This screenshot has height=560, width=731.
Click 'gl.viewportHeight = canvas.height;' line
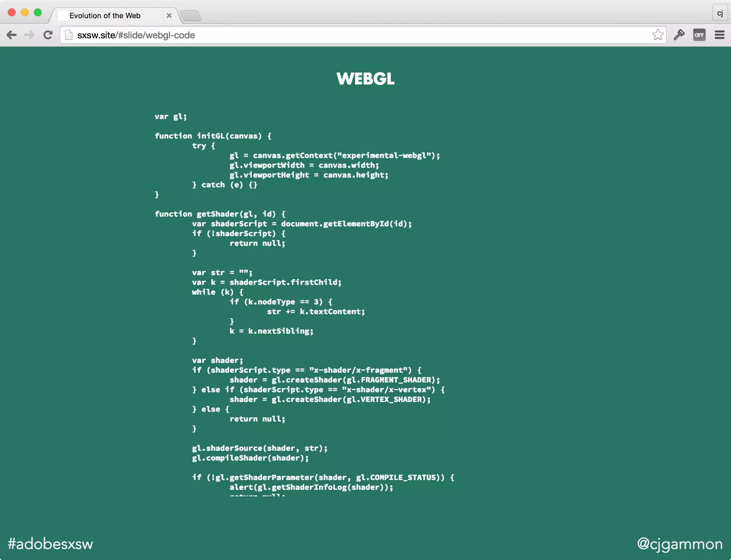[x=309, y=175]
